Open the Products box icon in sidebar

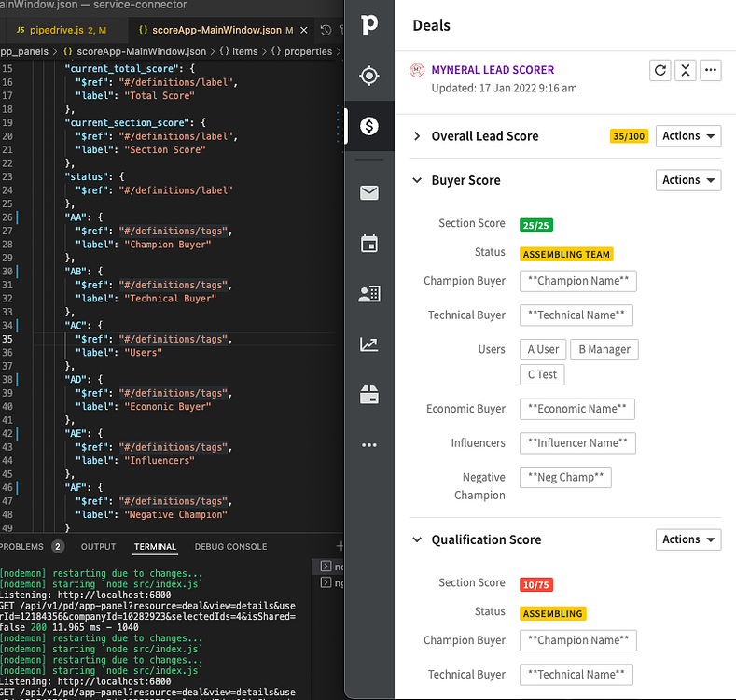(x=369, y=395)
